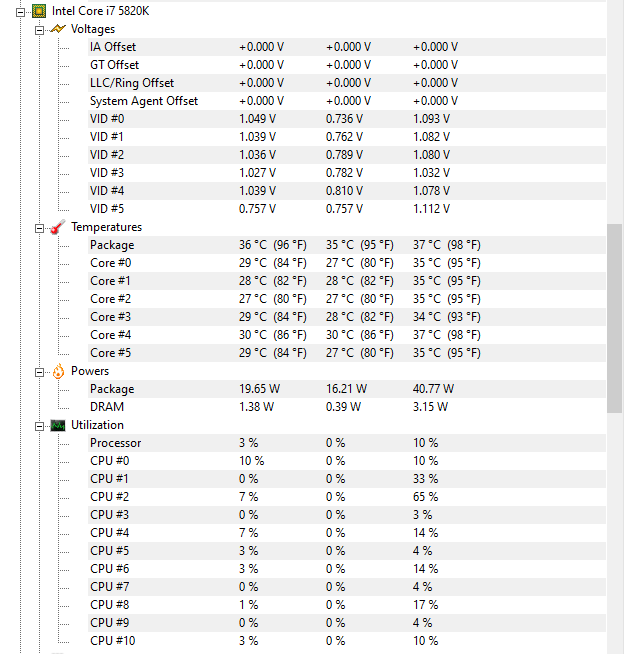Select the CPU #2 utilization row

pyautogui.click(x=111, y=497)
